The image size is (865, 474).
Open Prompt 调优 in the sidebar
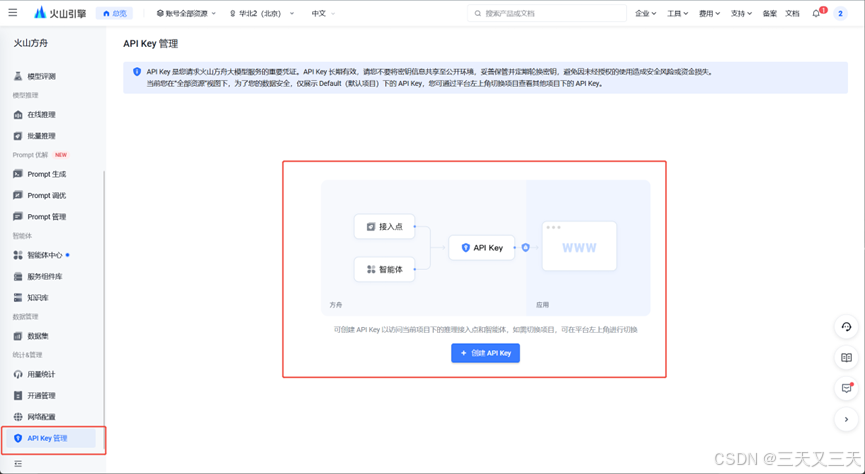[48, 195]
